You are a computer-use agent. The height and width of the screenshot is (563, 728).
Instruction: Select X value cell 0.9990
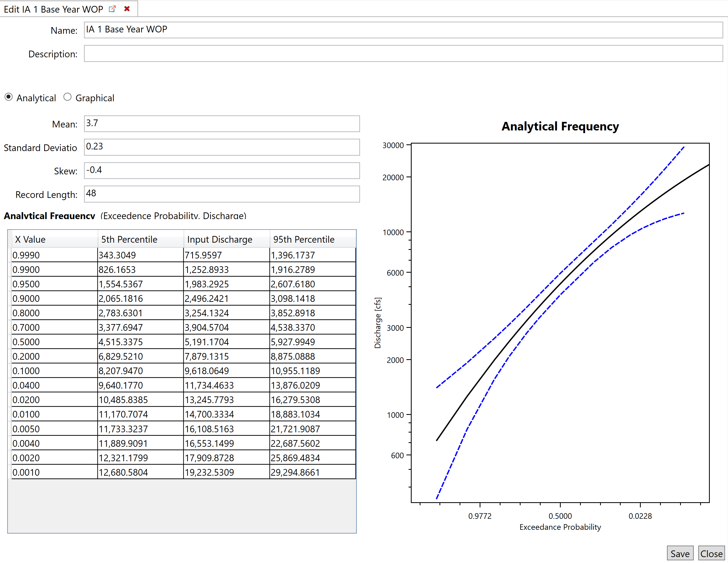tap(55, 255)
